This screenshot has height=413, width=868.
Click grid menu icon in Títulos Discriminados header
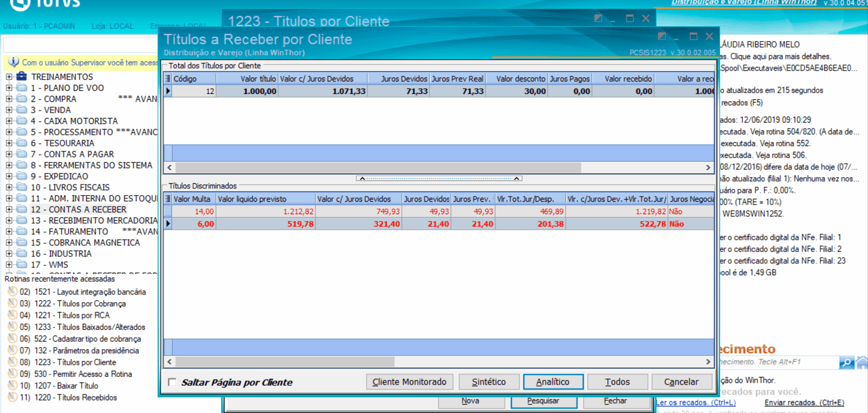tap(168, 199)
